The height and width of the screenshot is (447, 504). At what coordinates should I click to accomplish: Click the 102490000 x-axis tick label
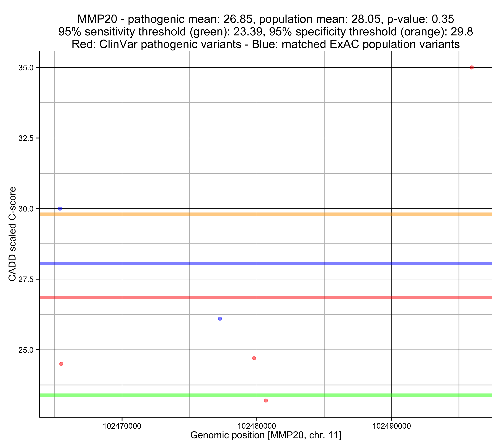(x=392, y=426)
